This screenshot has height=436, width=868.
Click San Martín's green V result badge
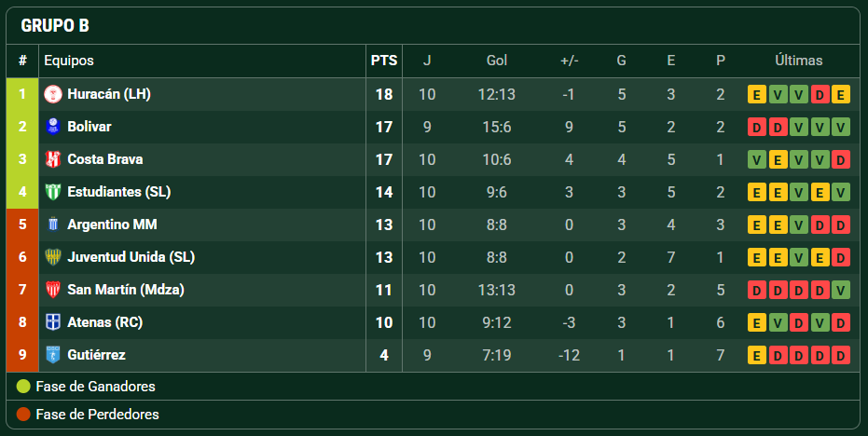[x=840, y=290]
